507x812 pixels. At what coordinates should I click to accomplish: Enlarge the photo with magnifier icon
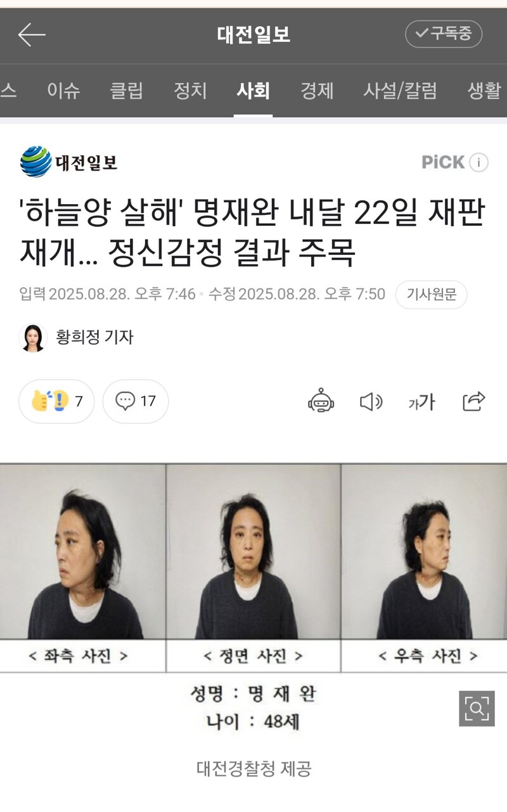click(477, 708)
